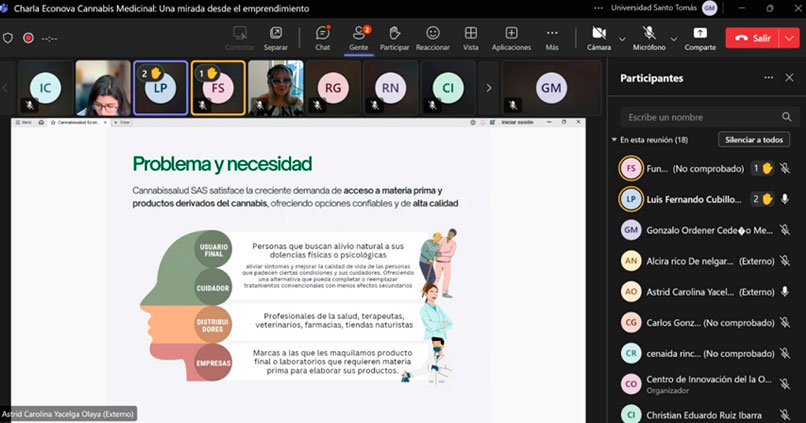Viewport: 806px width, 423px height.
Task: Toggle the Micrófono mute state
Action: 648,38
